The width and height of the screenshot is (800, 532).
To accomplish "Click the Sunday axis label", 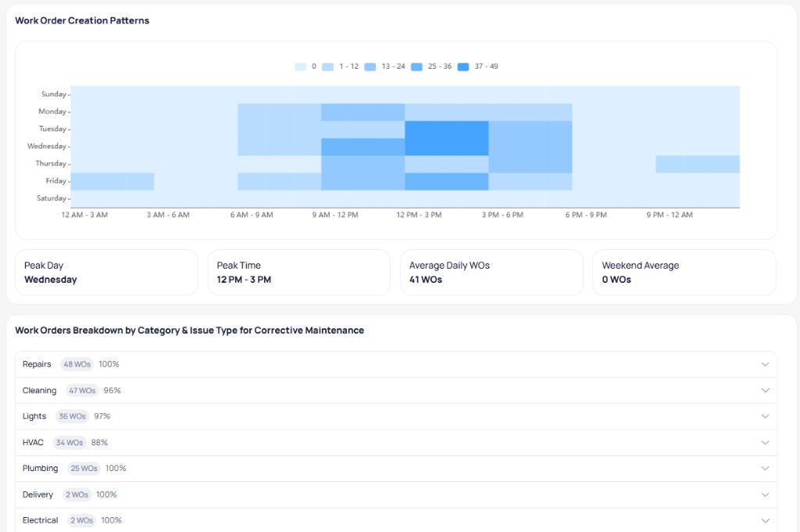I will 54,94.
